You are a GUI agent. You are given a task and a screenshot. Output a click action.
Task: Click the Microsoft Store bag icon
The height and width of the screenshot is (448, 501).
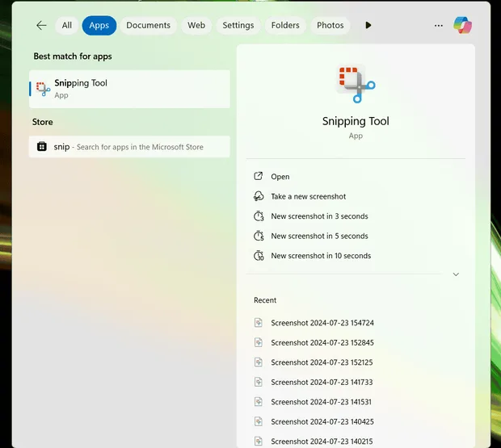(42, 146)
